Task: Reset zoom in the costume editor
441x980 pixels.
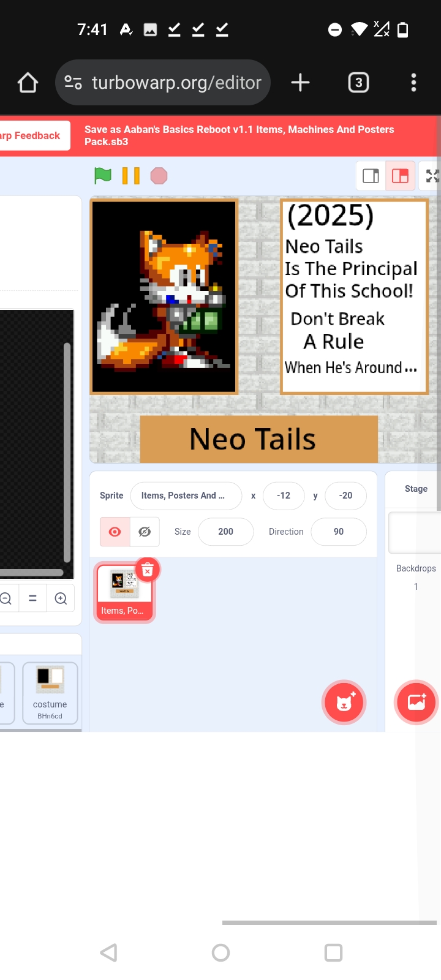Action: (x=33, y=598)
